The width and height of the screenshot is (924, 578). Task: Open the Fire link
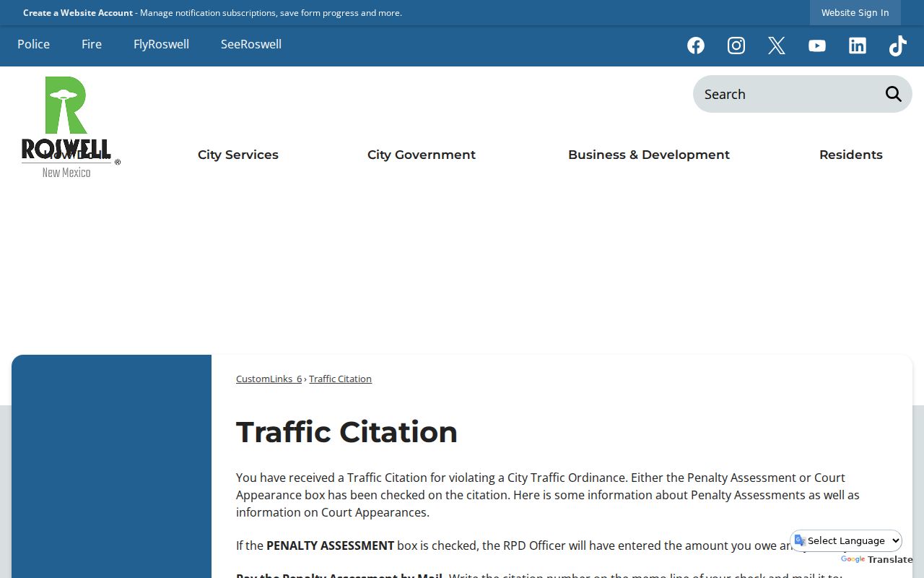click(92, 44)
